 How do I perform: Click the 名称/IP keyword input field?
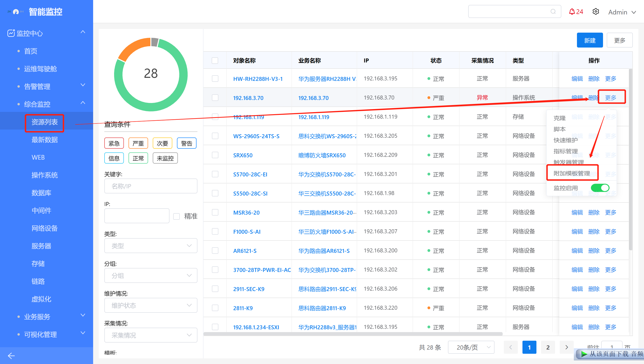(x=151, y=186)
